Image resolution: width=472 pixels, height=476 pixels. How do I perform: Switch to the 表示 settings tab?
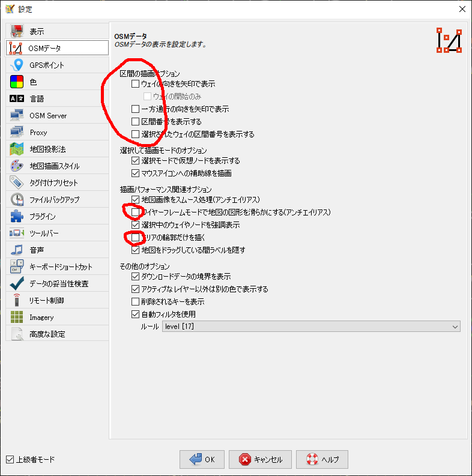[x=57, y=31]
